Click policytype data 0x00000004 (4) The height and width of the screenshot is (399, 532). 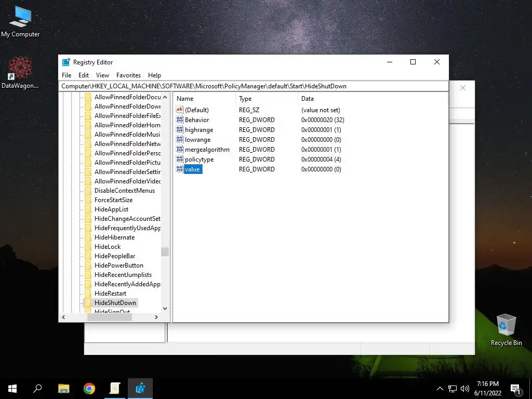(x=321, y=159)
